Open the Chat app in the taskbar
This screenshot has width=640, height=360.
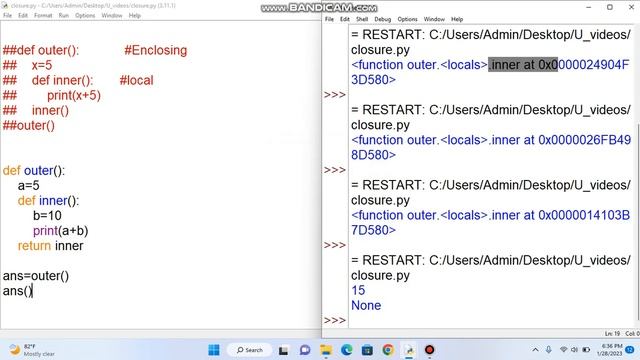tap(304, 350)
